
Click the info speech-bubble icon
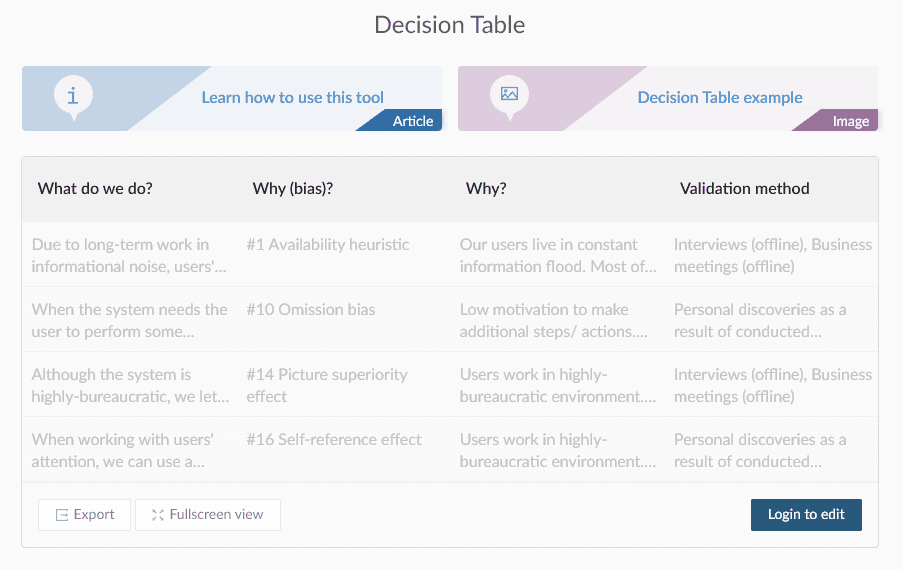pyautogui.click(x=73, y=96)
